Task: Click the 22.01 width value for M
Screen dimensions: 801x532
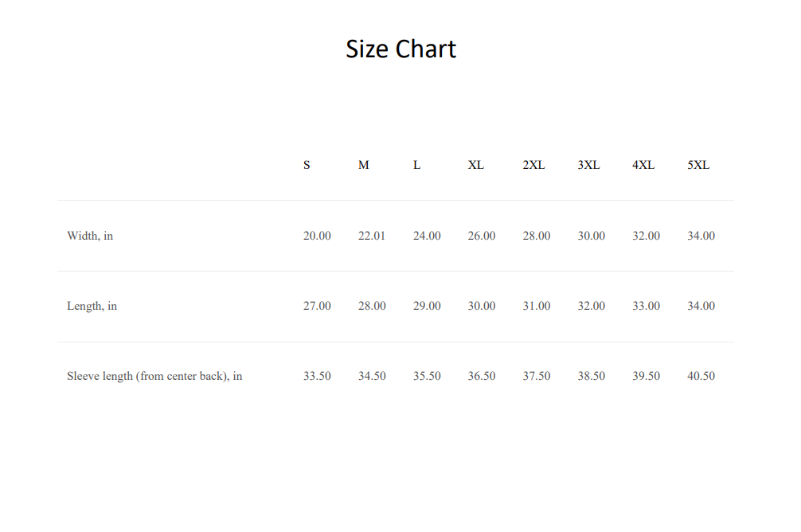Action: [x=371, y=236]
